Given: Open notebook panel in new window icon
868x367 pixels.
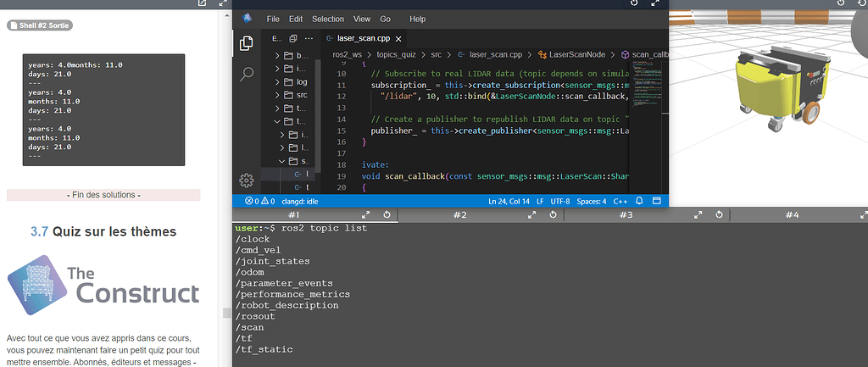Looking at the screenshot, I should click(201, 3).
